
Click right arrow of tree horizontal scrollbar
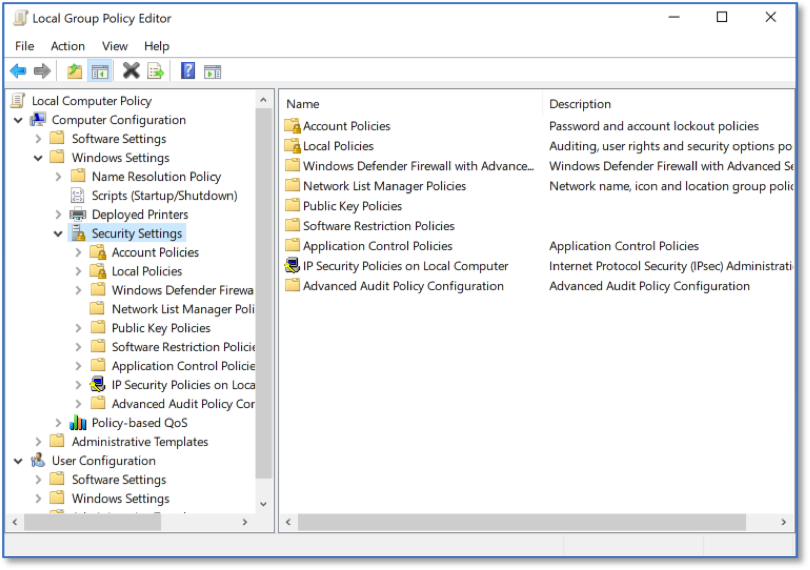point(245,522)
